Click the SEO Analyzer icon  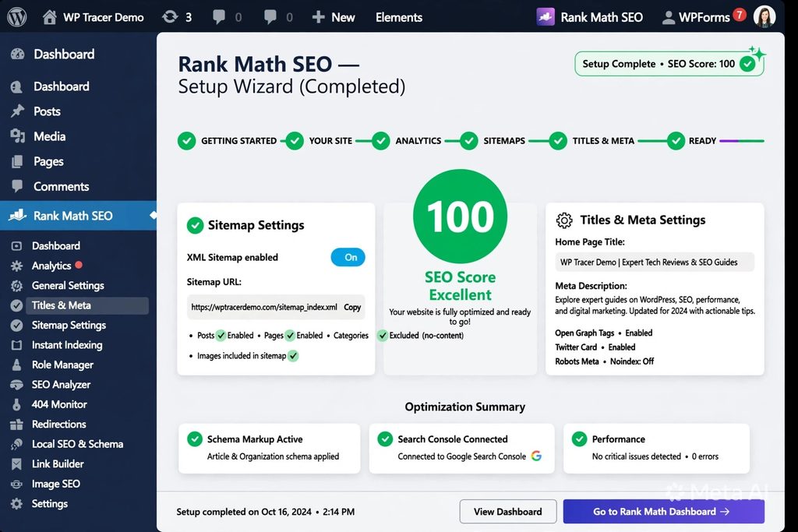click(17, 385)
